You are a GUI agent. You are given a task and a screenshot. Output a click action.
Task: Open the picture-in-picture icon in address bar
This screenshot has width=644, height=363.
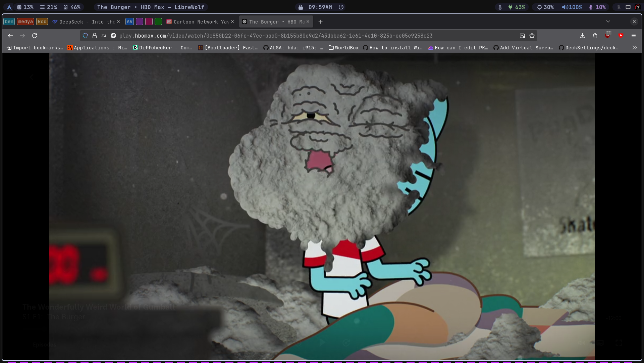click(522, 36)
